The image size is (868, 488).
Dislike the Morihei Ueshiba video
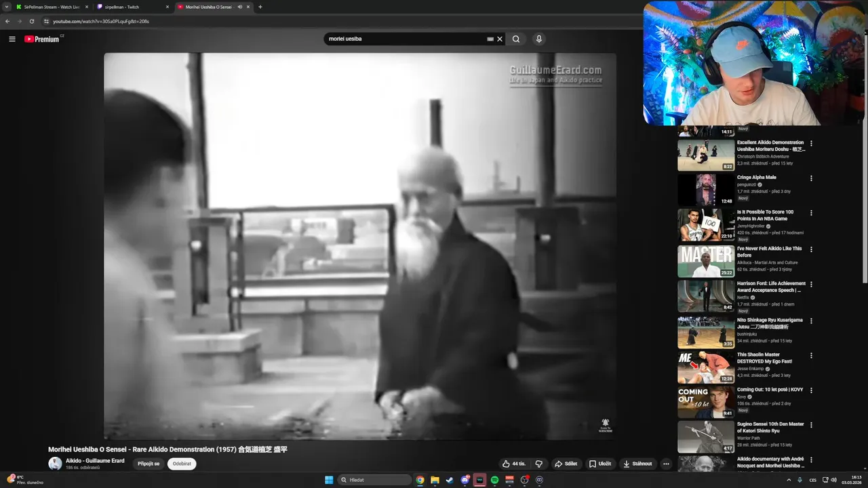point(539,464)
